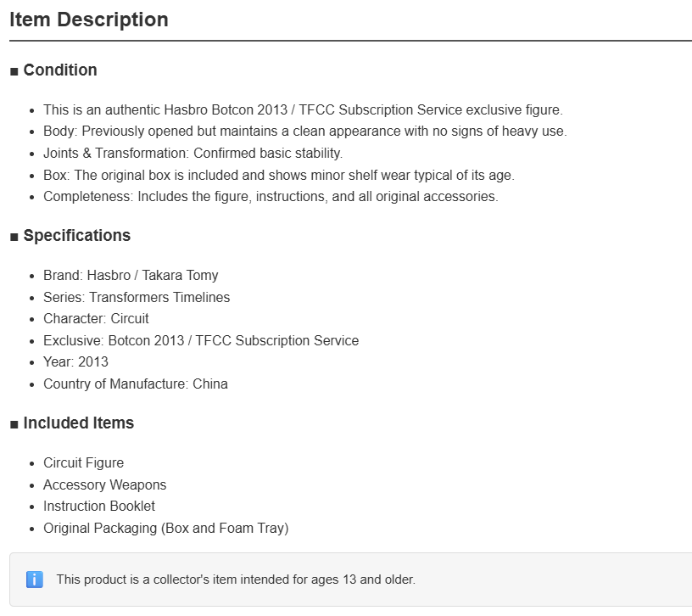Click Series: Transformers Timelines
Image resolution: width=692 pixels, height=616 pixels.
(x=137, y=297)
